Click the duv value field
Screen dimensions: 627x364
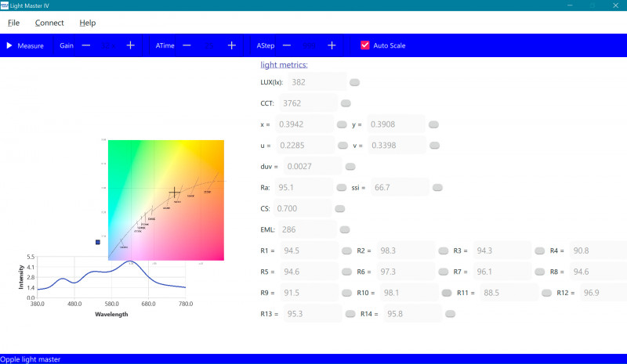click(308, 166)
